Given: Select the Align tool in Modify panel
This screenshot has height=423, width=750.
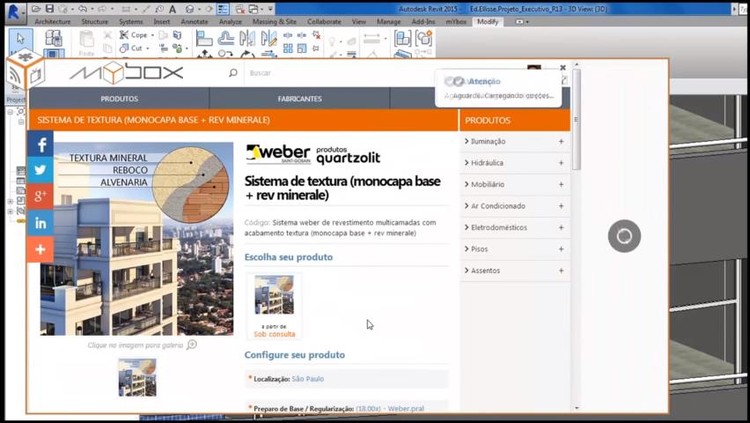Looking at the screenshot, I should [x=204, y=38].
